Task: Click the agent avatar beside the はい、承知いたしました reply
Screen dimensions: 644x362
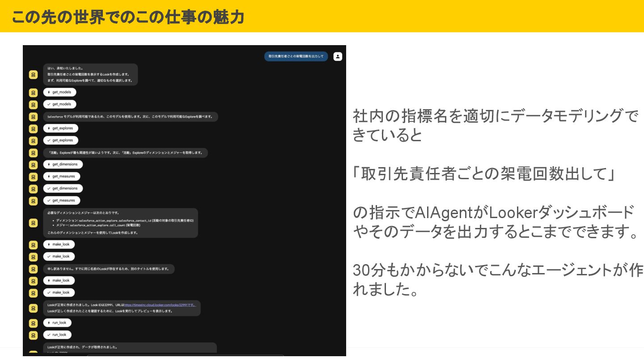Action: point(33,75)
